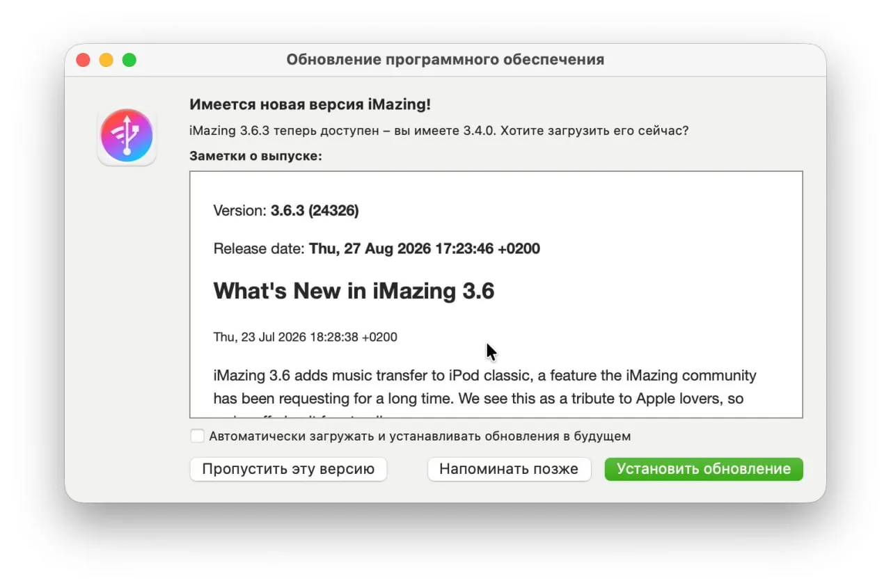Close the update window with red button

[84, 60]
